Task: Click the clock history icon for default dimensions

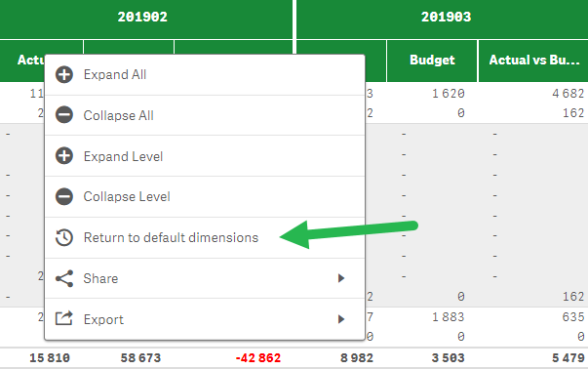Action: tap(64, 237)
